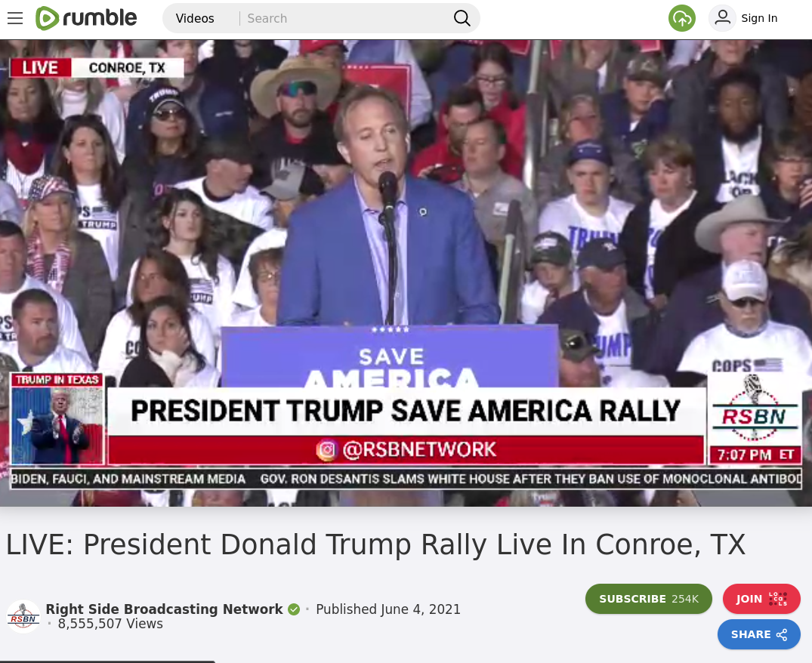Click the blue SHARE button

pos(758,634)
